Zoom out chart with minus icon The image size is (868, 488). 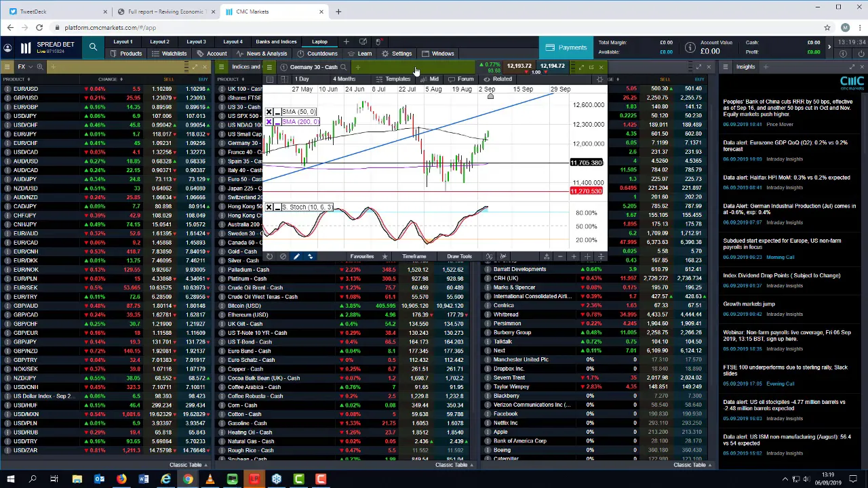pyautogui.click(x=560, y=256)
